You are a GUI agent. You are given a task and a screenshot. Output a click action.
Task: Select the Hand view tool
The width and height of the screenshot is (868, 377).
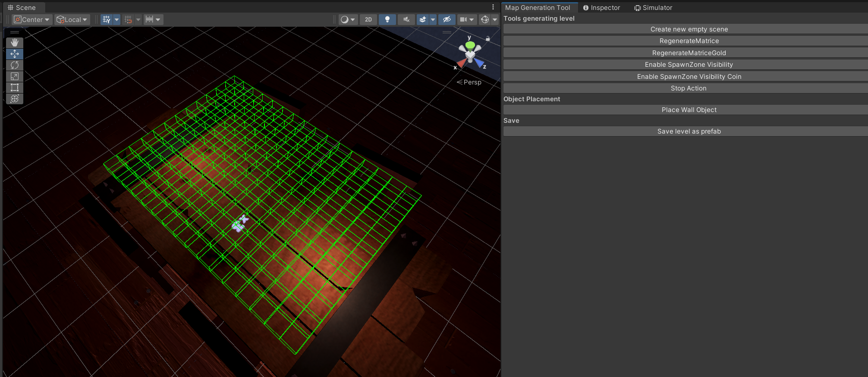[15, 42]
